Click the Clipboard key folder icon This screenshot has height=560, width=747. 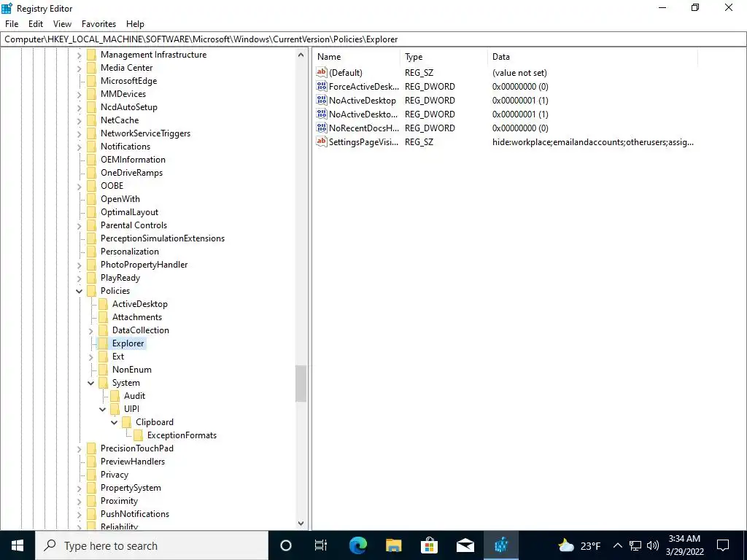126,422
